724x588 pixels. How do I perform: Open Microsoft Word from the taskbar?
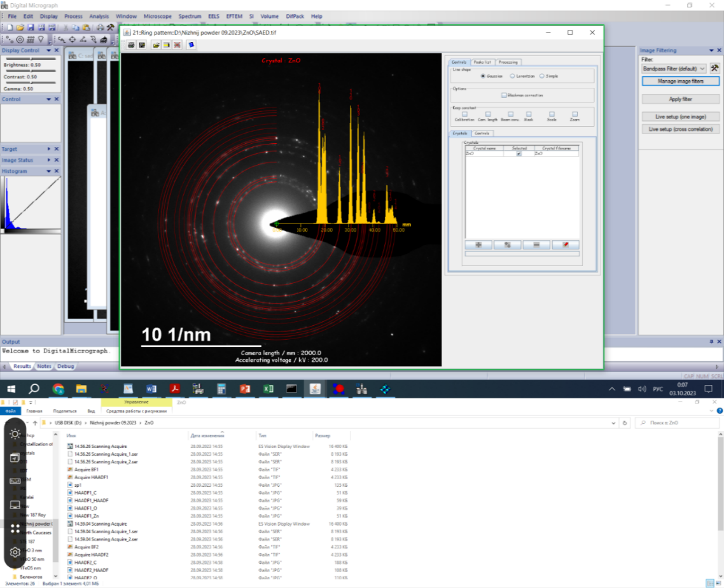tap(151, 389)
